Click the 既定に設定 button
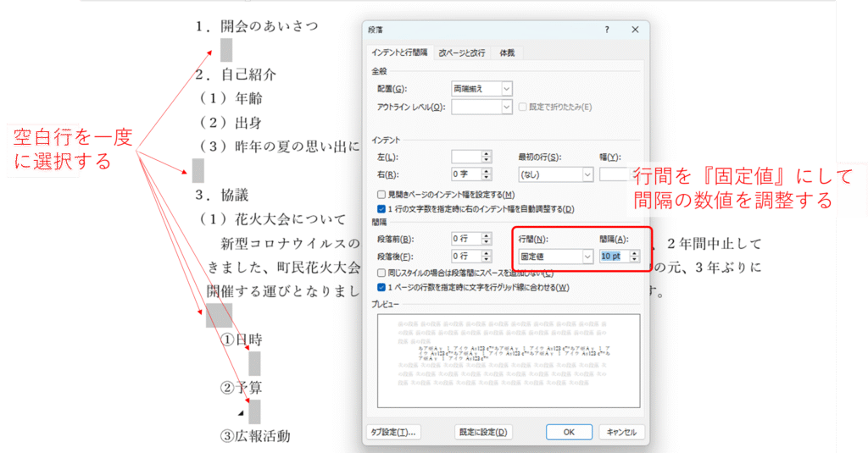 click(x=483, y=432)
